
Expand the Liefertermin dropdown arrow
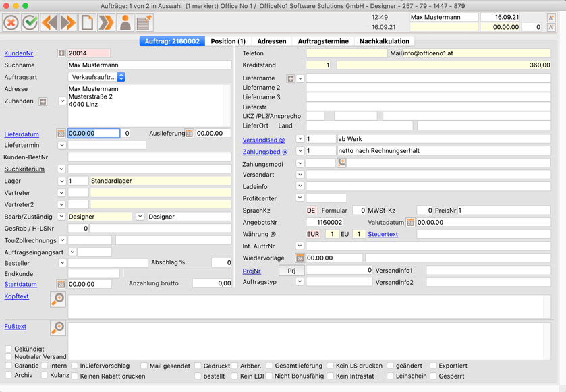tap(61, 145)
